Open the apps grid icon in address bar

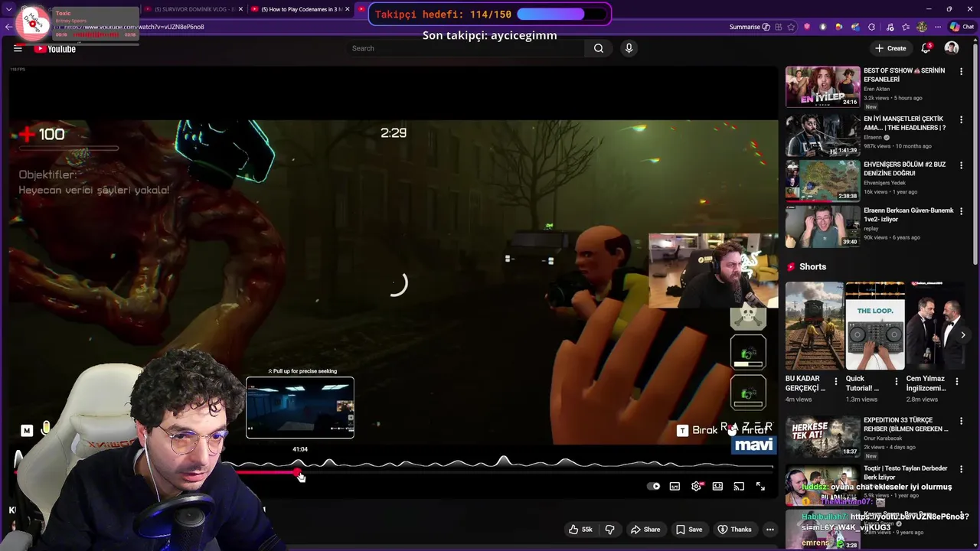point(778,27)
